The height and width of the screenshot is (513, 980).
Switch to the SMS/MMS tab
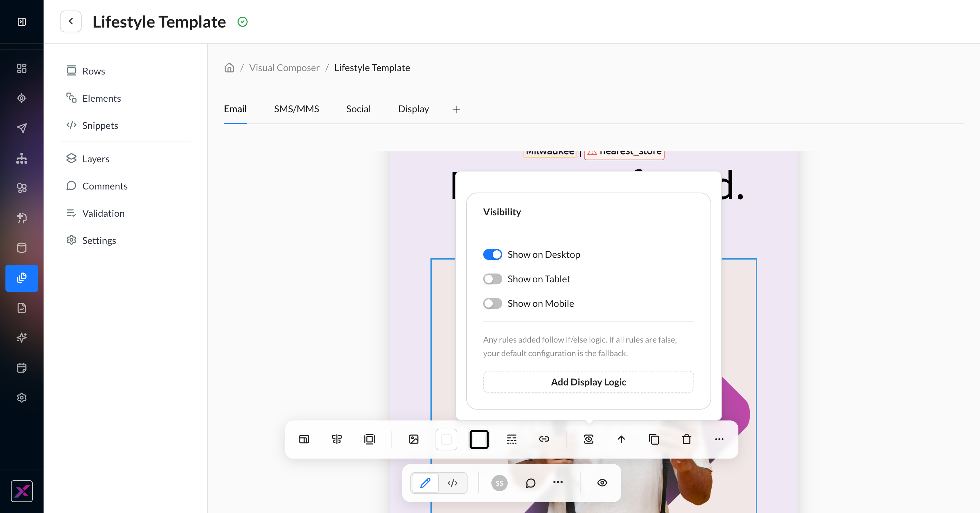coord(296,109)
